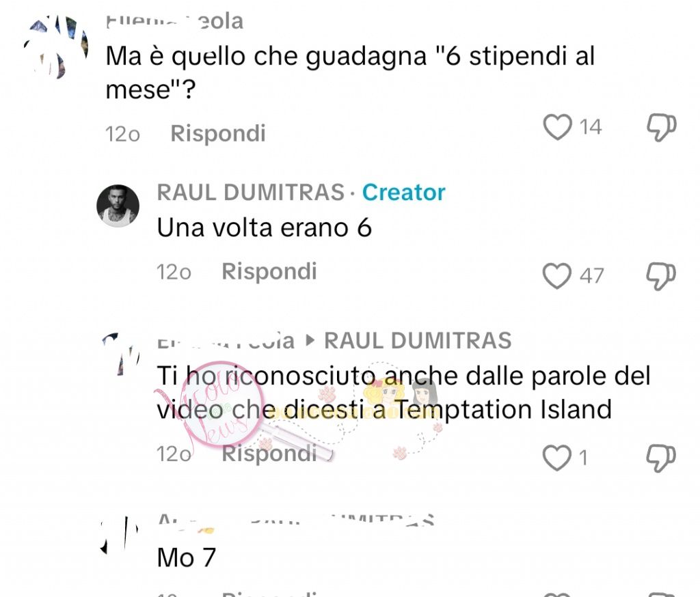The height and width of the screenshot is (597, 700).
Task: Open RAUL DUMITRAS profile picture
Action: [x=118, y=206]
